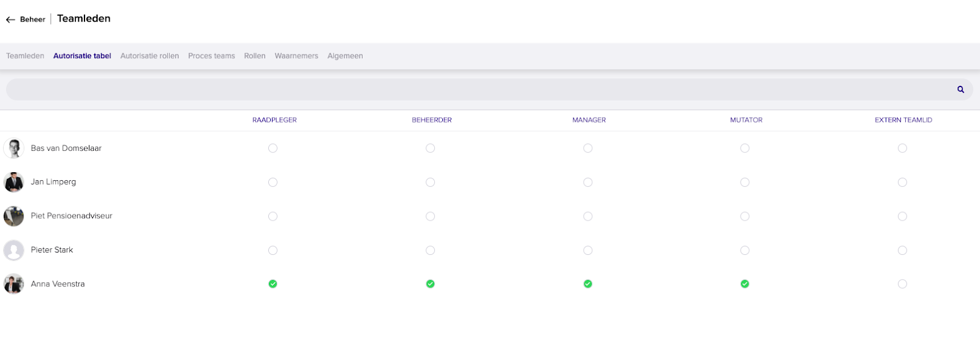
Task: Click the name Pieter Stark
Action: tap(52, 250)
